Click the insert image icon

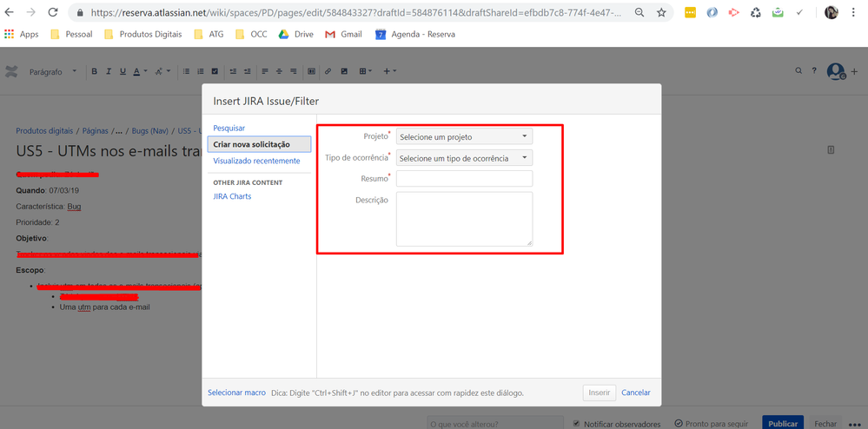pos(344,71)
